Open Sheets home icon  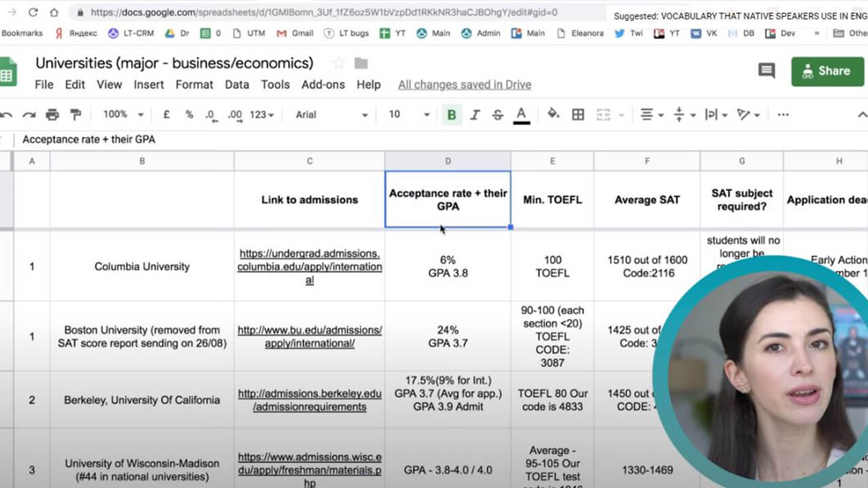(x=7, y=71)
